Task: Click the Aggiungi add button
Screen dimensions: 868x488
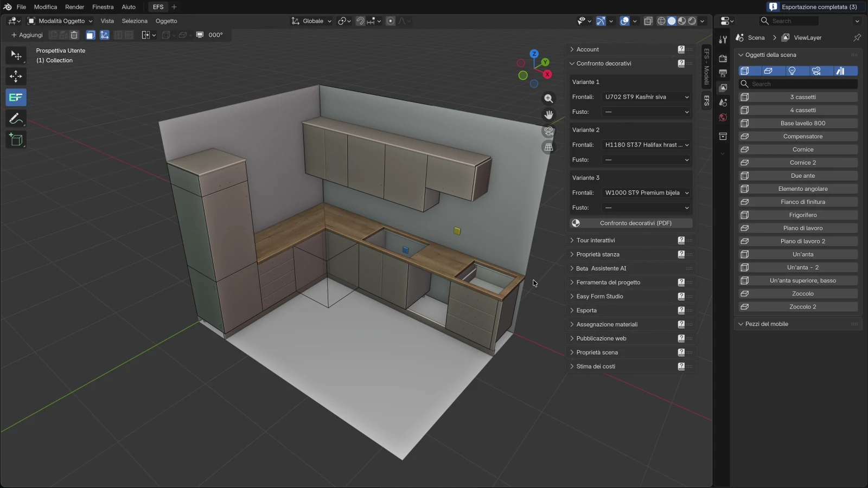Action: click(x=27, y=35)
